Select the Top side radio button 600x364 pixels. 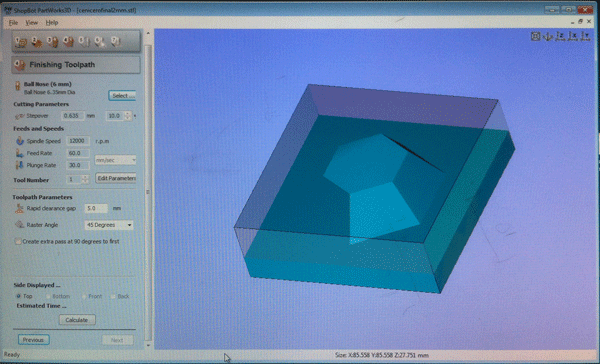click(18, 296)
